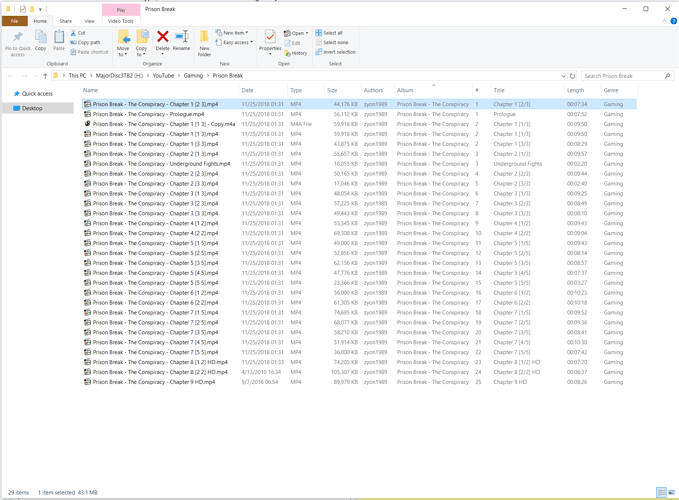This screenshot has width=679, height=500.
Task: Click Invert selection in ribbon
Action: 336,52
